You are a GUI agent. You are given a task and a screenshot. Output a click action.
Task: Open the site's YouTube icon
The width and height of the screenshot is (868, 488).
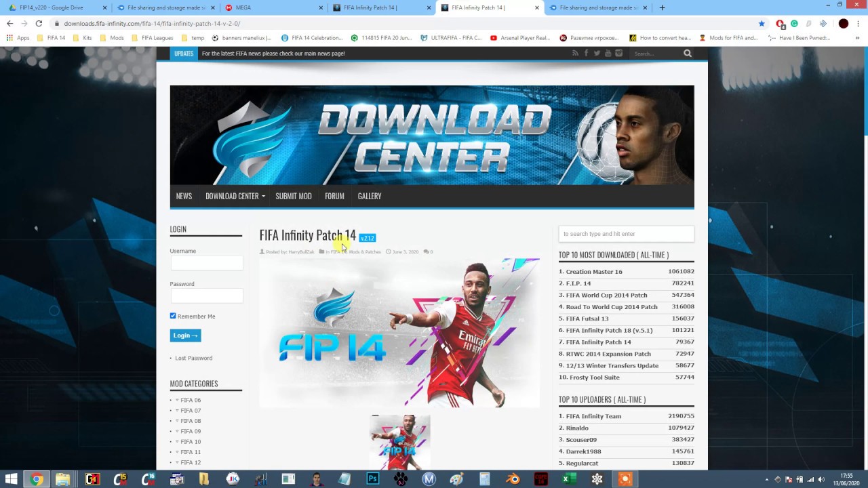pyautogui.click(x=608, y=53)
